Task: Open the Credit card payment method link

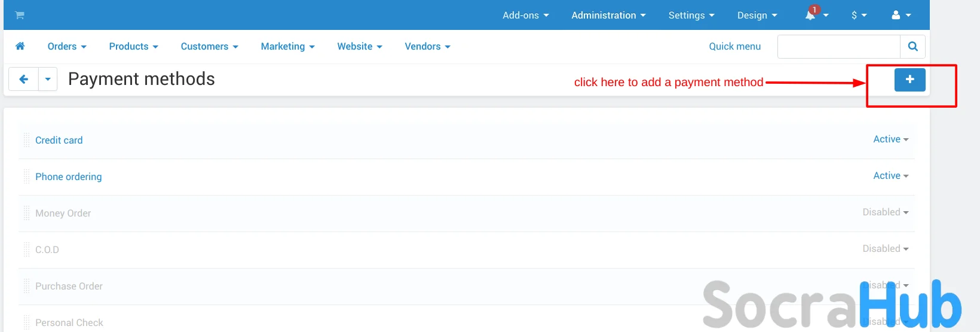Action: (x=59, y=140)
